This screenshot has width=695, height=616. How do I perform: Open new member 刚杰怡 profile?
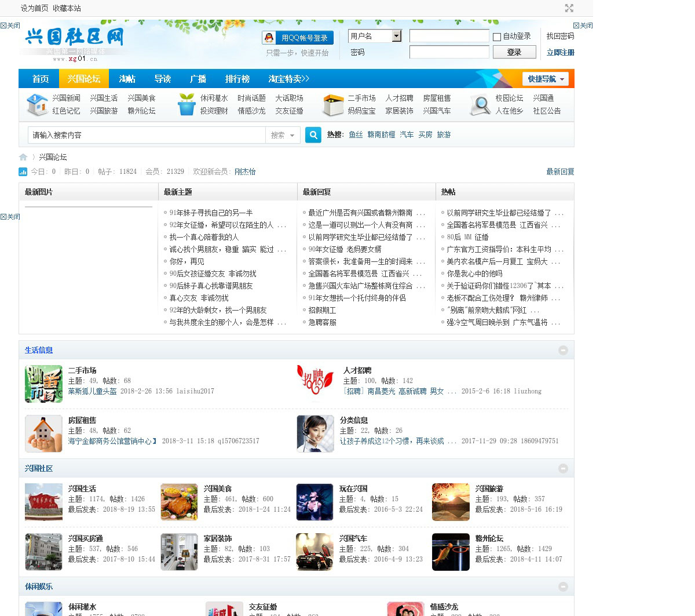click(245, 172)
